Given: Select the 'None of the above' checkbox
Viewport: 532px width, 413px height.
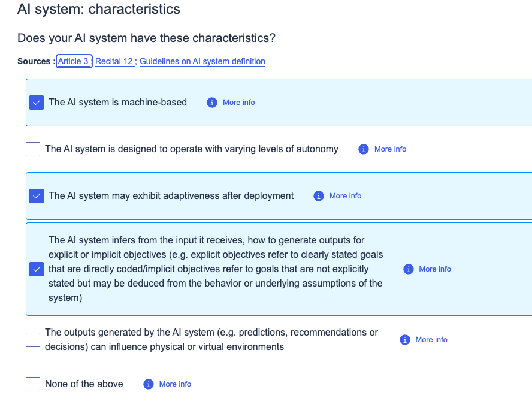Looking at the screenshot, I should [x=33, y=384].
